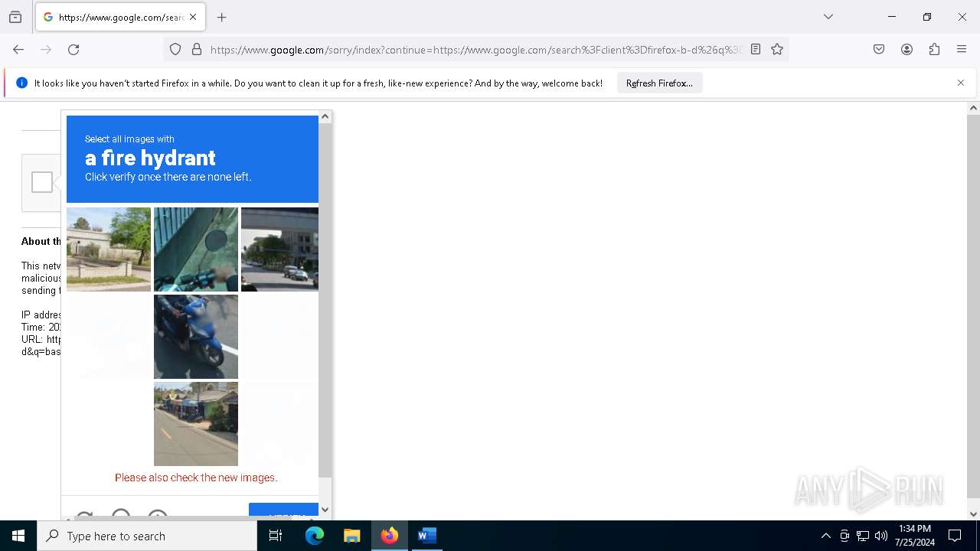Switch to Firefox on the taskbar
The height and width of the screenshot is (551, 980).
pos(390,536)
